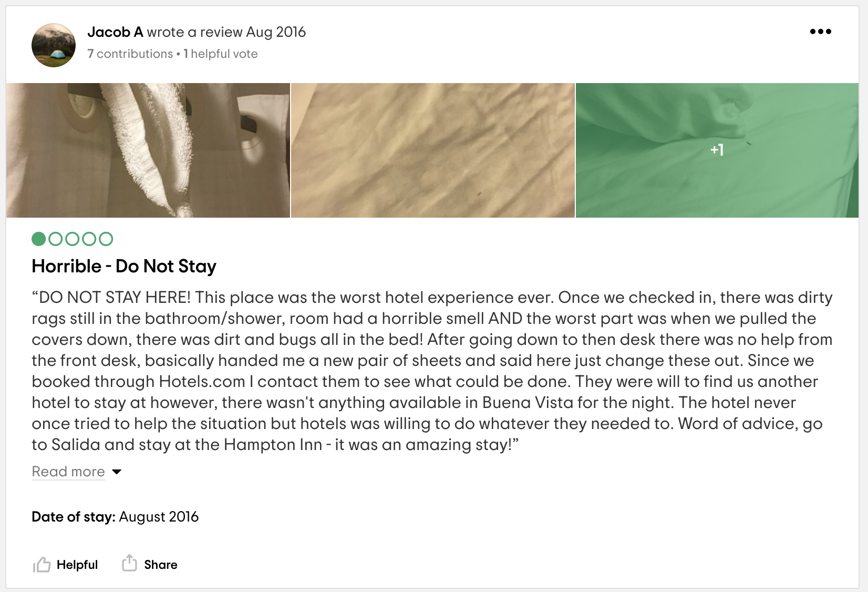Click the Share arrow icon
Viewport: 868px width, 592px height.
point(129,563)
